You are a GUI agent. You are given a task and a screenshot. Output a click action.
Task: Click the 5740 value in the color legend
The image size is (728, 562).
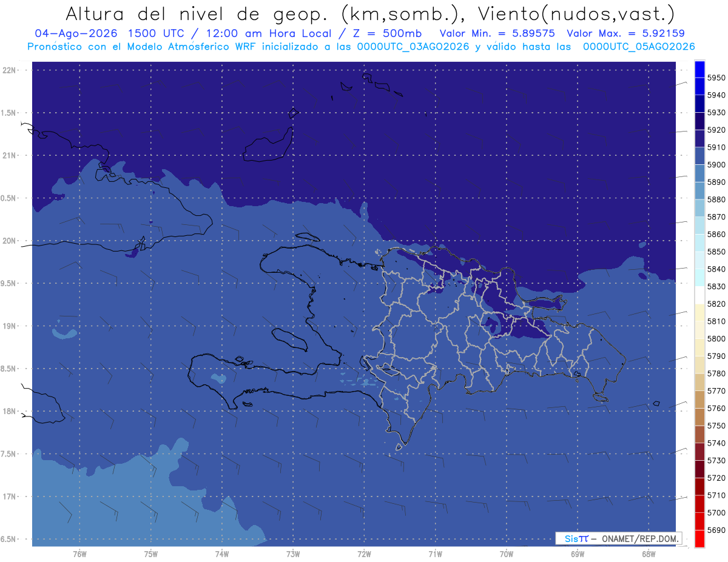click(716, 443)
